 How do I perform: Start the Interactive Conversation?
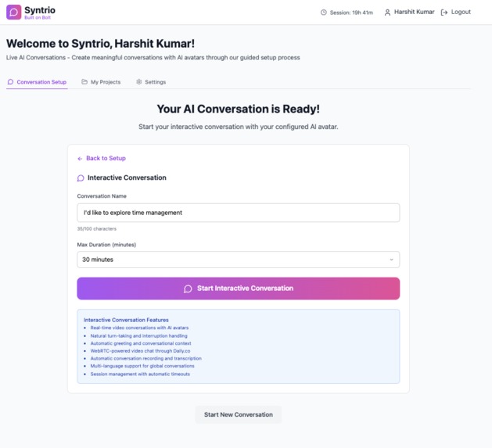click(x=238, y=289)
